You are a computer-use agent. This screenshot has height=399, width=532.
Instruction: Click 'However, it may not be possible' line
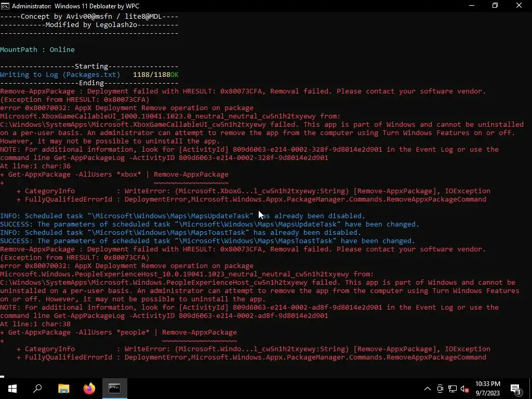tap(110, 141)
